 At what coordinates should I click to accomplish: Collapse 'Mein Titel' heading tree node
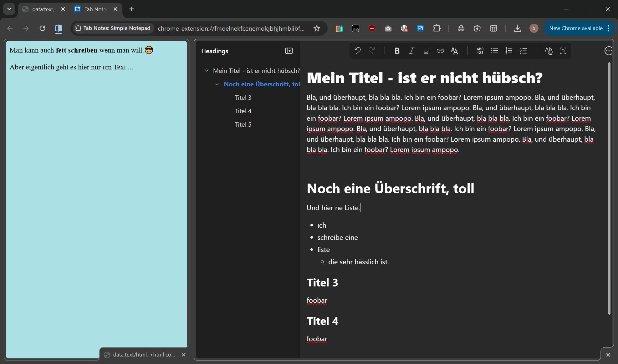[x=207, y=71]
